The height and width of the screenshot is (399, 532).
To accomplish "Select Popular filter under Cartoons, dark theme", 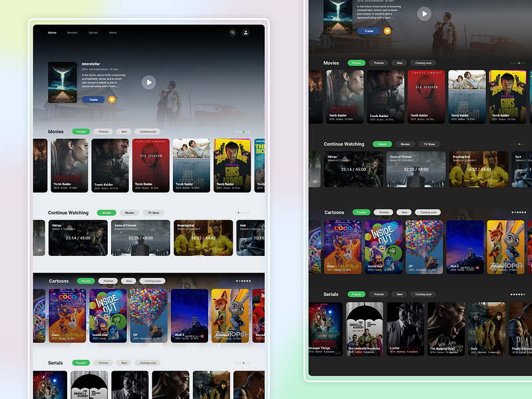I will pos(361,212).
